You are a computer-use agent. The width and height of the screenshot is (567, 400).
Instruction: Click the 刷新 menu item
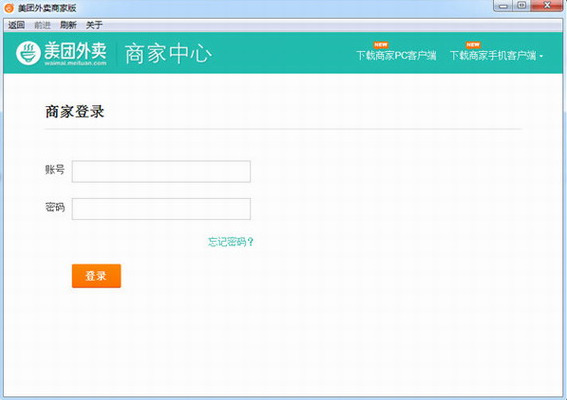click(68, 25)
